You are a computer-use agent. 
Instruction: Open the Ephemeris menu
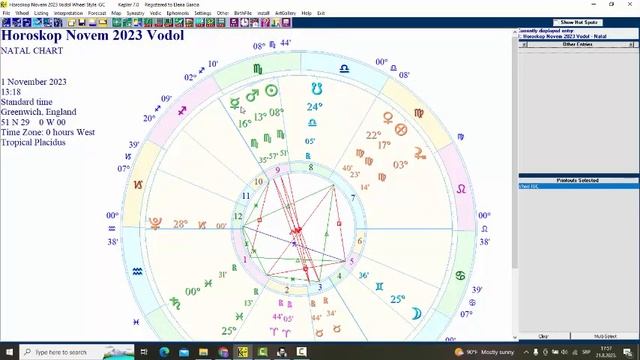point(178,13)
